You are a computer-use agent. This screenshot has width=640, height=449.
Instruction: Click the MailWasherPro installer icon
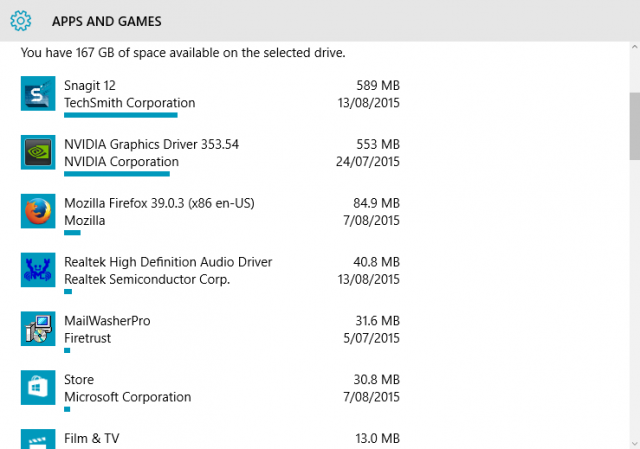pos(38,329)
